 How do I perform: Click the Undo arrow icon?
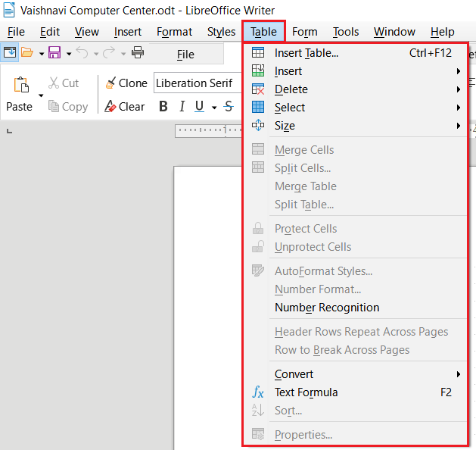(x=82, y=52)
